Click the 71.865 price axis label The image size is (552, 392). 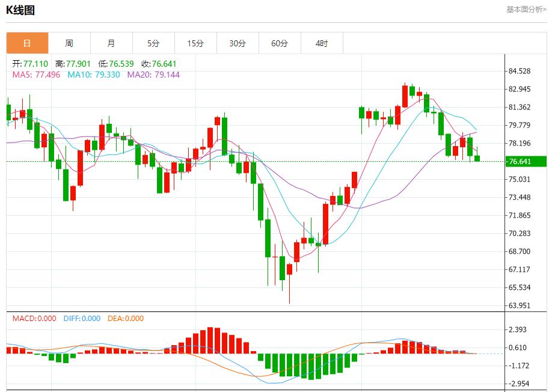[520, 215]
